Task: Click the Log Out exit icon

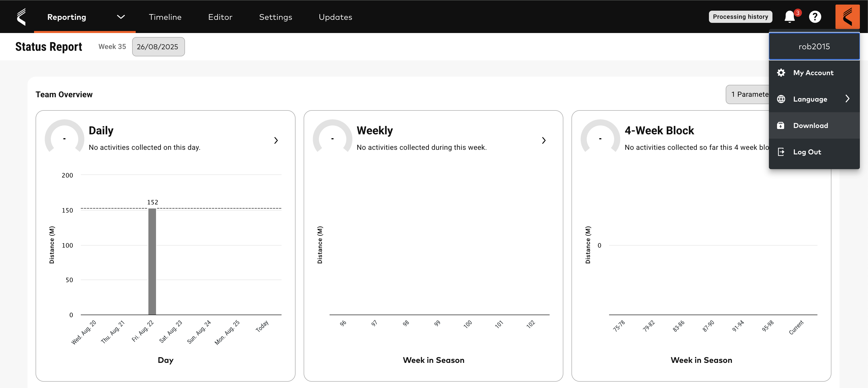Action: [781, 152]
